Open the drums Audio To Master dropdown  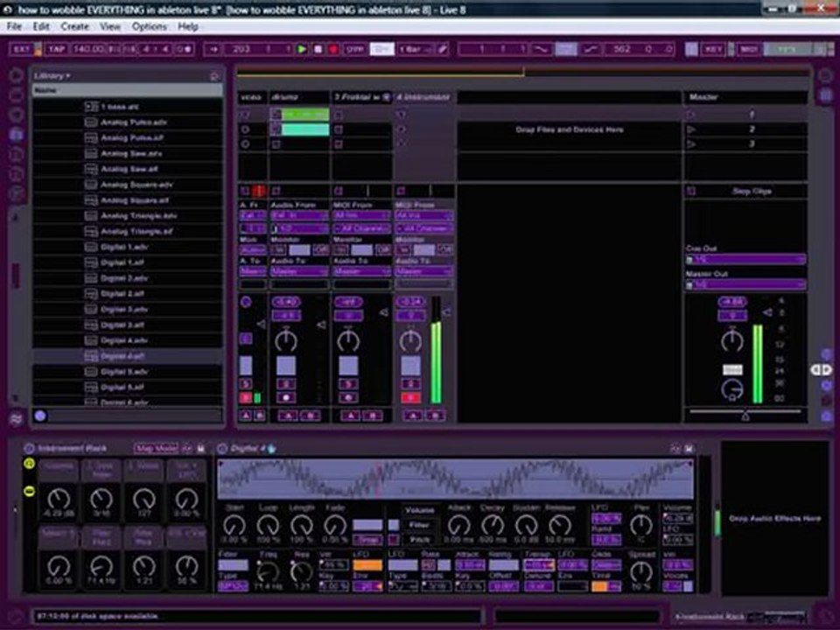pos(299,271)
